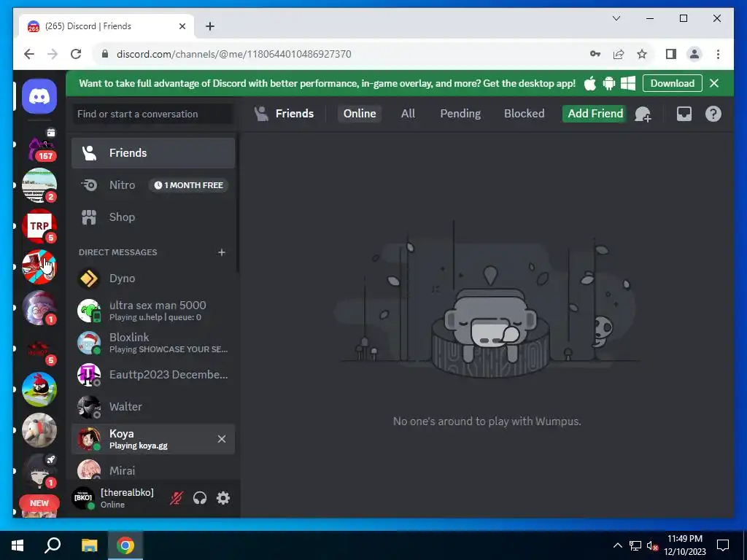Open the Windows notification center
Viewport: 747px width, 560px height.
[723, 545]
